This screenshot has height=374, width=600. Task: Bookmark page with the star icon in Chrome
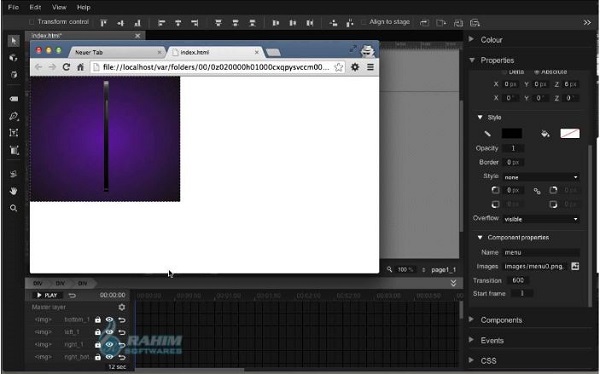click(338, 67)
